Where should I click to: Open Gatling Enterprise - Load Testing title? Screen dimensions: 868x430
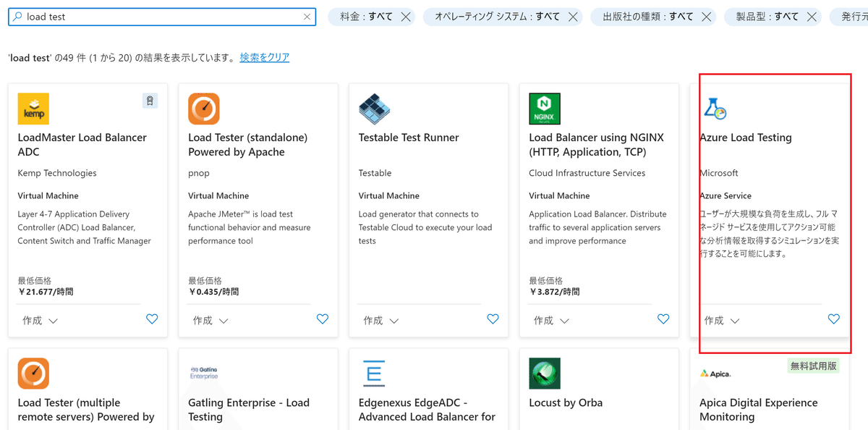click(249, 410)
